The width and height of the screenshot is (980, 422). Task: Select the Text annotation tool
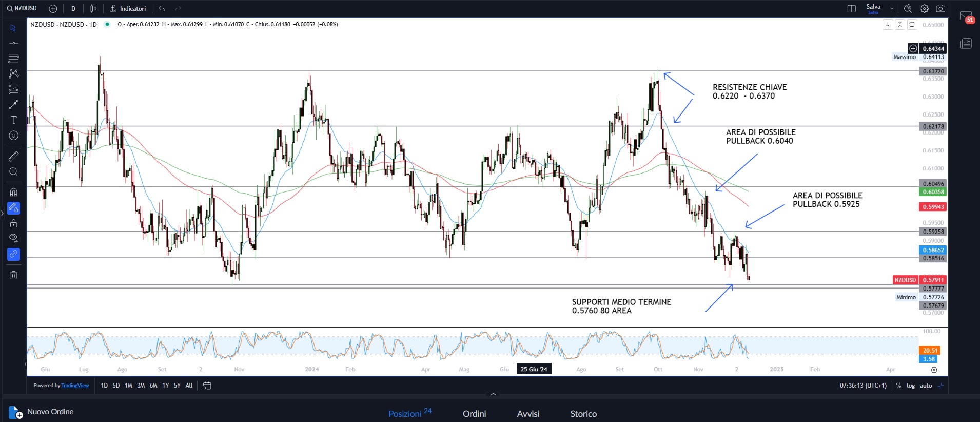tap(14, 120)
